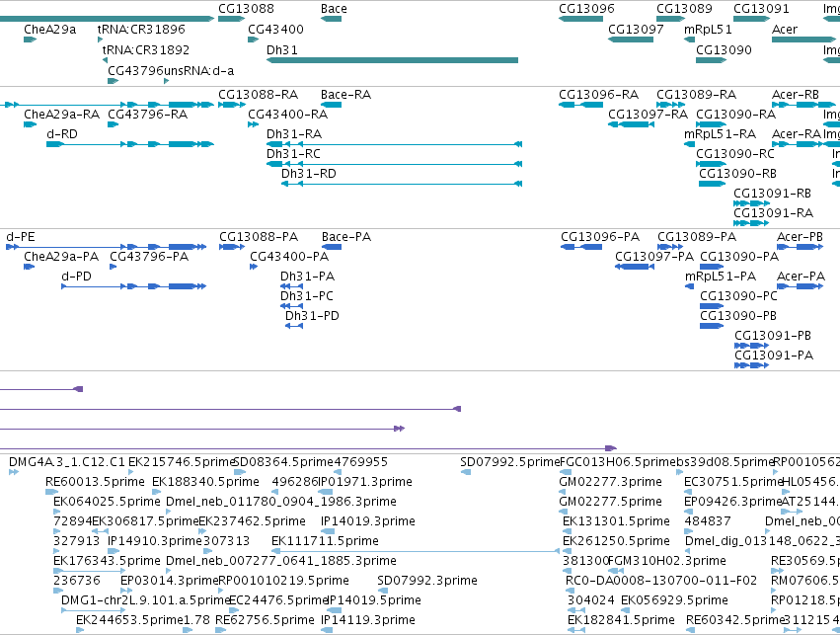Select protein Acer-PB

click(800, 237)
